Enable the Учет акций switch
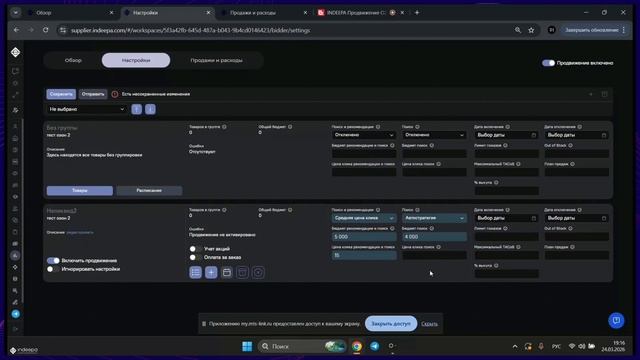640x360 pixels. point(196,249)
